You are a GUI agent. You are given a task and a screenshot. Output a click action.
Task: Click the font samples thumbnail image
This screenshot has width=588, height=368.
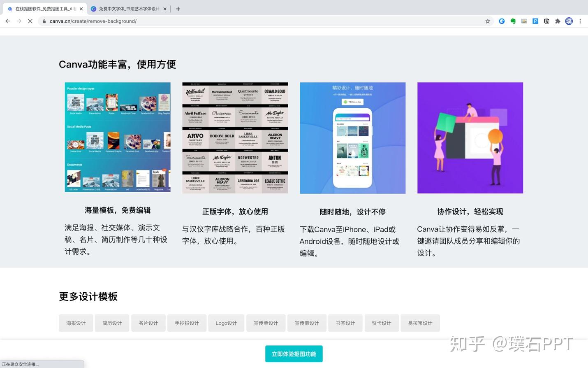[235, 138]
